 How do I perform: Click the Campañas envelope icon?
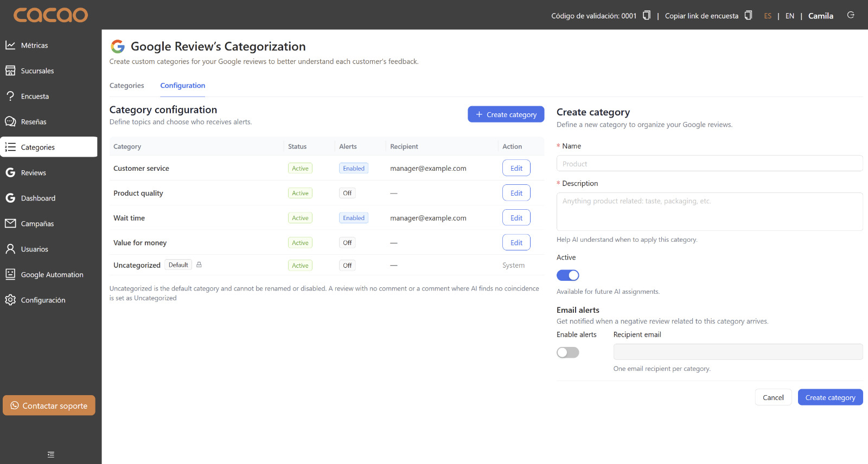(10, 223)
